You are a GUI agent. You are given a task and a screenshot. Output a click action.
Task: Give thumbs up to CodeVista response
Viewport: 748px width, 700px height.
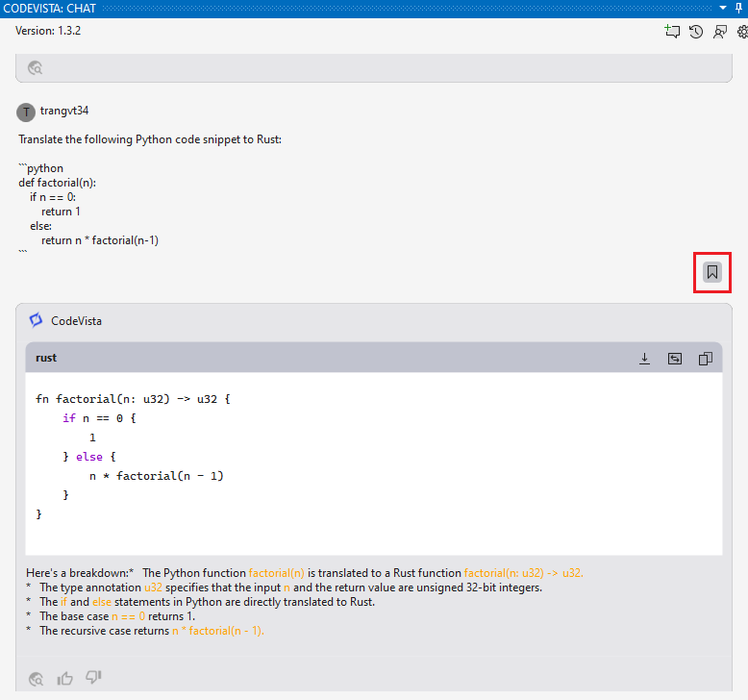(64, 678)
